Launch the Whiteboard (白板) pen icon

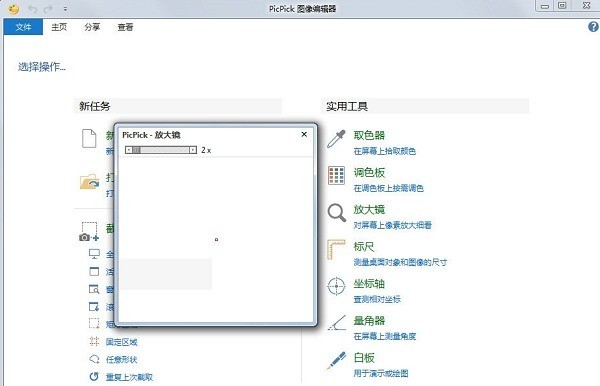(x=336, y=361)
